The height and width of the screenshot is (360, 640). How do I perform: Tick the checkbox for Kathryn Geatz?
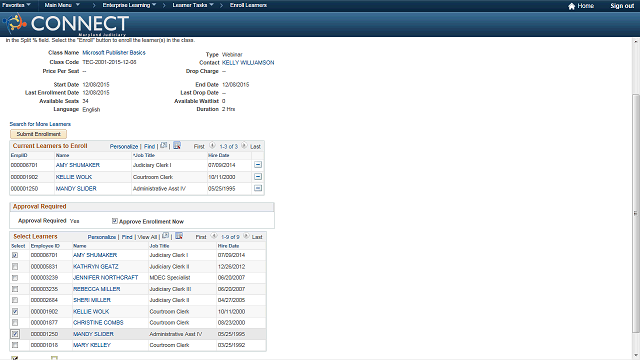pyautogui.click(x=15, y=267)
